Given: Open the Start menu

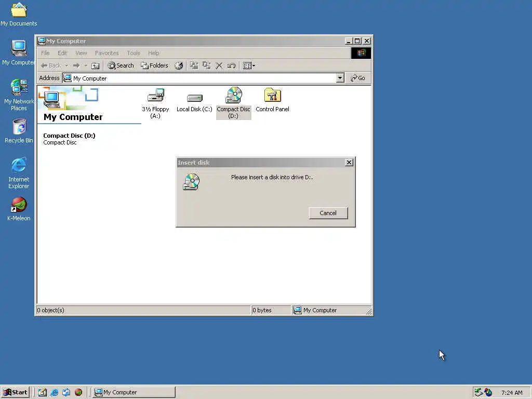Looking at the screenshot, I should point(15,392).
